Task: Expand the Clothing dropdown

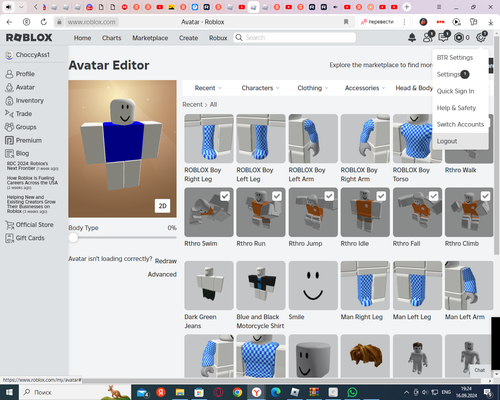Action: [x=313, y=88]
